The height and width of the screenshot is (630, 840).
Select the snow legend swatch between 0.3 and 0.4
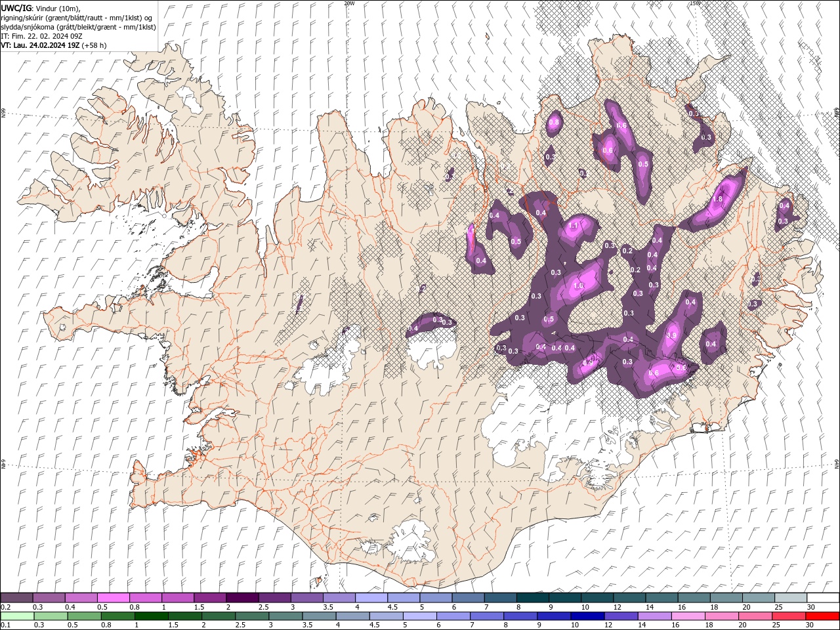tap(49, 598)
